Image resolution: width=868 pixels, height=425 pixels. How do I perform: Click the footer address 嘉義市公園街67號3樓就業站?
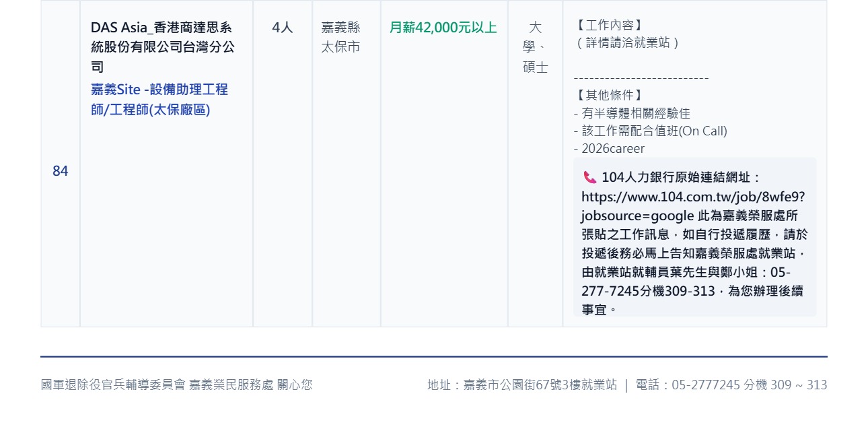(x=540, y=385)
